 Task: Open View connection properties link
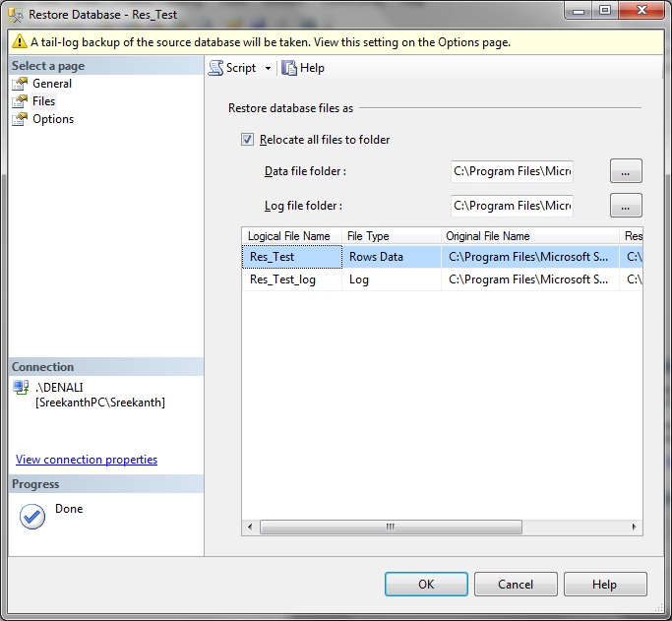coord(87,460)
